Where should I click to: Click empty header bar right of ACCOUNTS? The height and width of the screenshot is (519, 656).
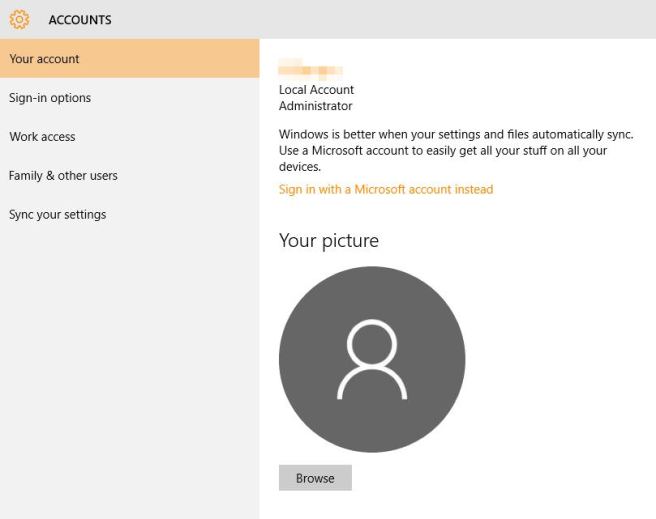[x=400, y=20]
